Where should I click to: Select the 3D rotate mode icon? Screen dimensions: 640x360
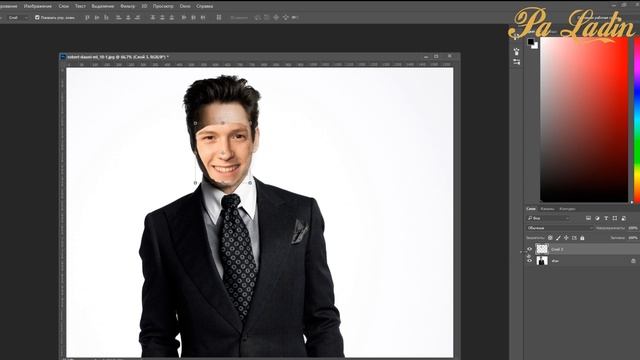[258, 18]
